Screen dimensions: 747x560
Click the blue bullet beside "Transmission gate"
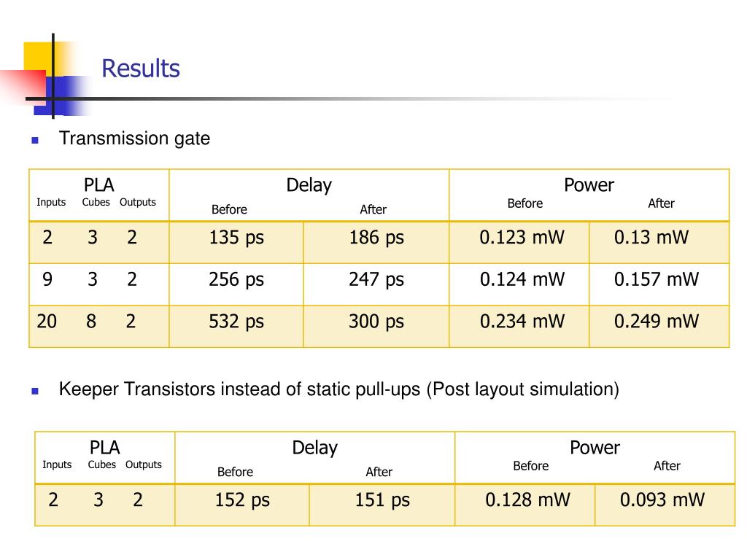point(34,140)
